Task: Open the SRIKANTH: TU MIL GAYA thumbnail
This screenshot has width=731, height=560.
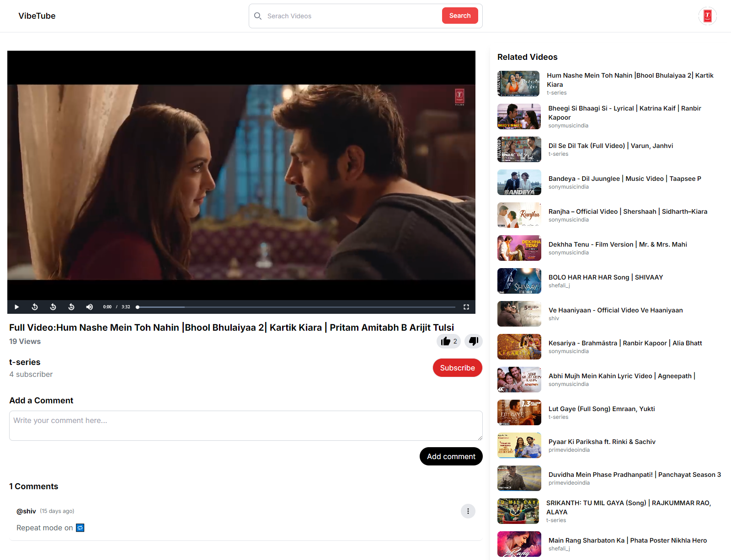Action: click(x=518, y=511)
